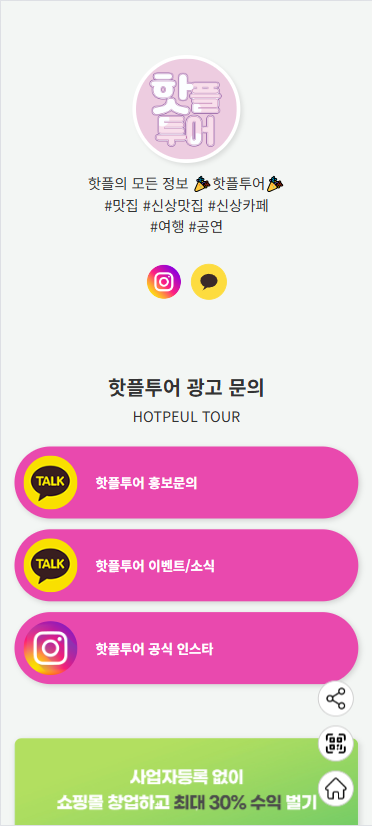The width and height of the screenshot is (372, 826).
Task: Click the 핫플투어 round profile logo
Action: pyautogui.click(x=187, y=109)
